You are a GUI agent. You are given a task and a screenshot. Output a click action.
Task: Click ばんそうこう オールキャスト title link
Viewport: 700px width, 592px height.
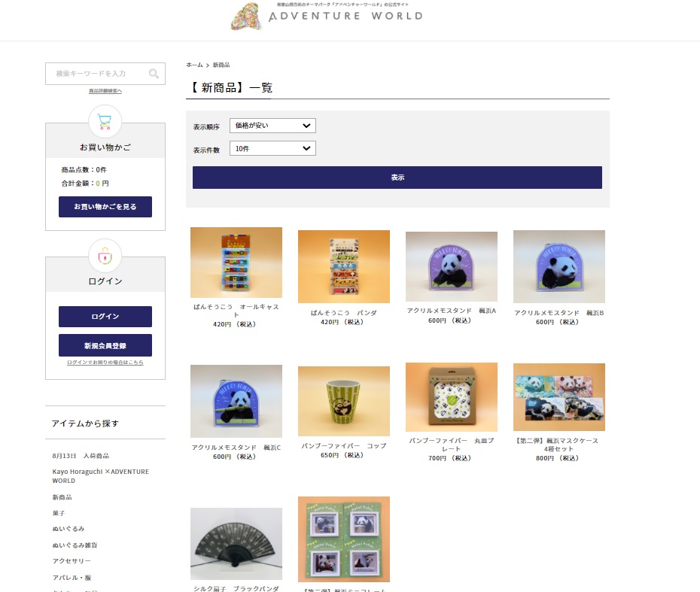236,311
